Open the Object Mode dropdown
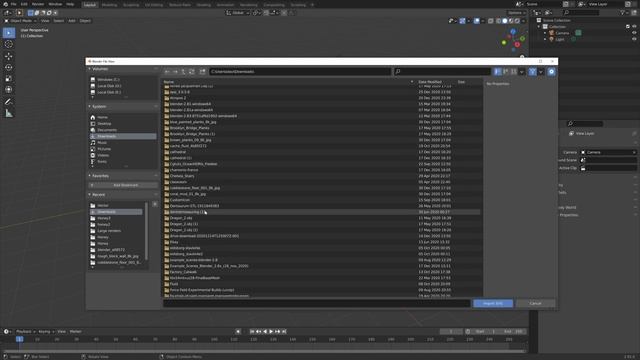640x360 pixels. [x=20, y=21]
